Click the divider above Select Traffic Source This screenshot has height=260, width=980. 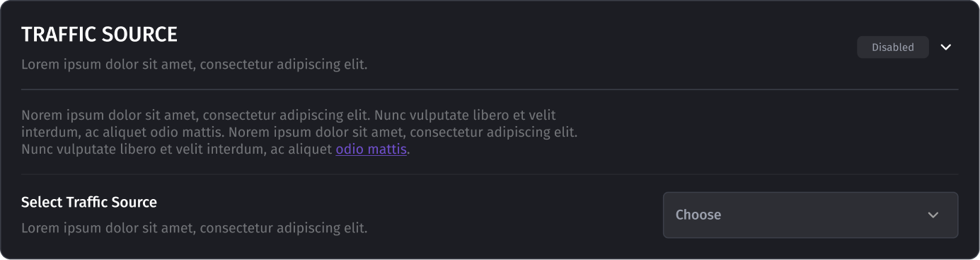490,174
